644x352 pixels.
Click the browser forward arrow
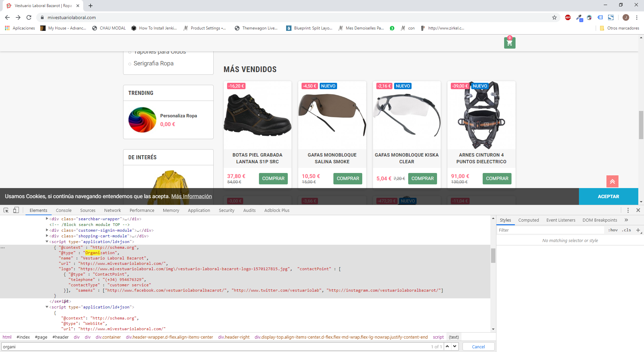(x=18, y=17)
